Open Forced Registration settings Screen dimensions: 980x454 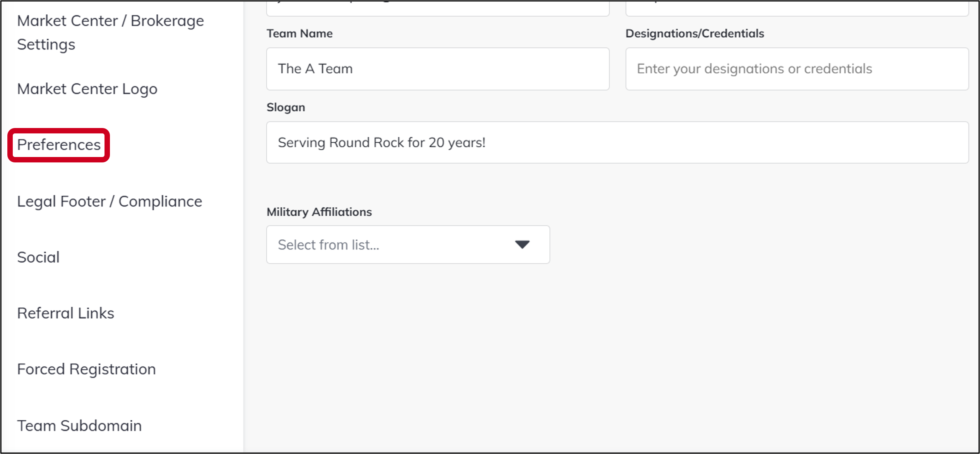coord(86,369)
